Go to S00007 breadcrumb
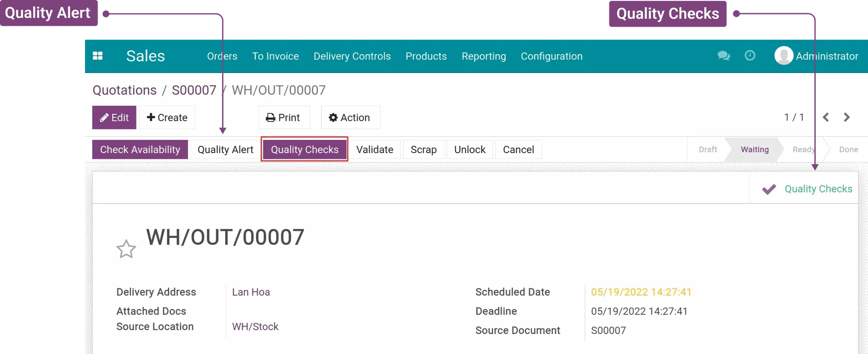 coord(194,90)
